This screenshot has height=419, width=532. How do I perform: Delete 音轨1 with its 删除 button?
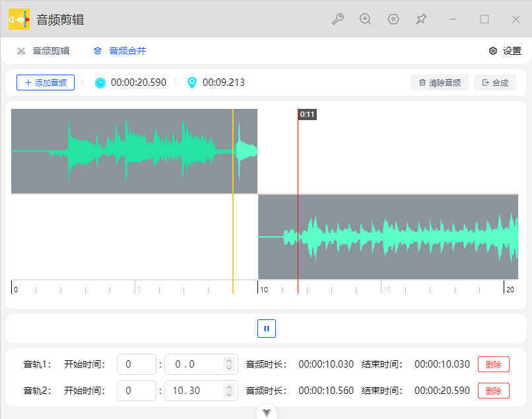click(494, 364)
